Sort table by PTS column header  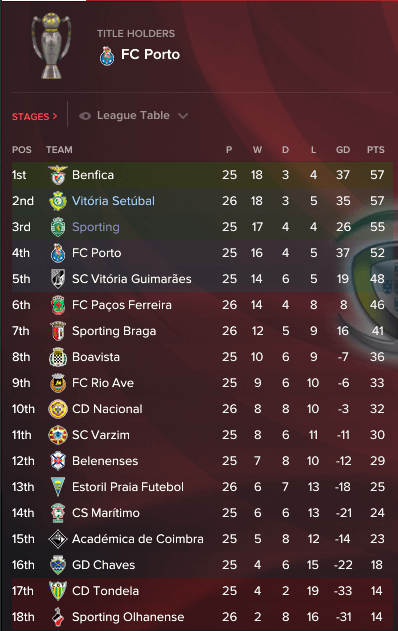[x=375, y=150]
